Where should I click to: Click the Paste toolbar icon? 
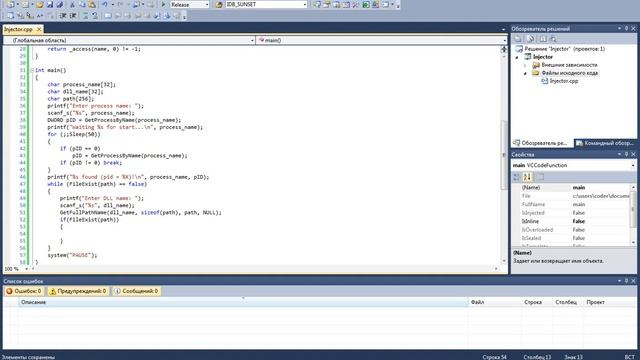pos(92,4)
